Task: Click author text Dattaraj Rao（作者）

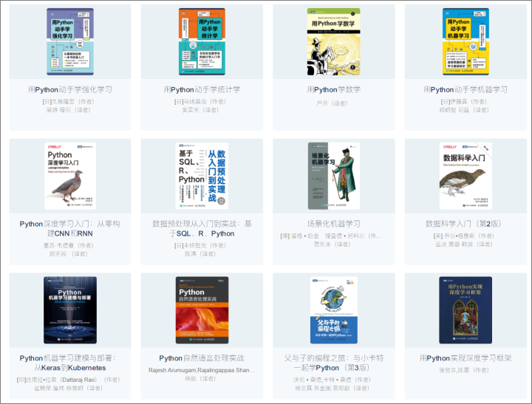Action: pos(69,380)
